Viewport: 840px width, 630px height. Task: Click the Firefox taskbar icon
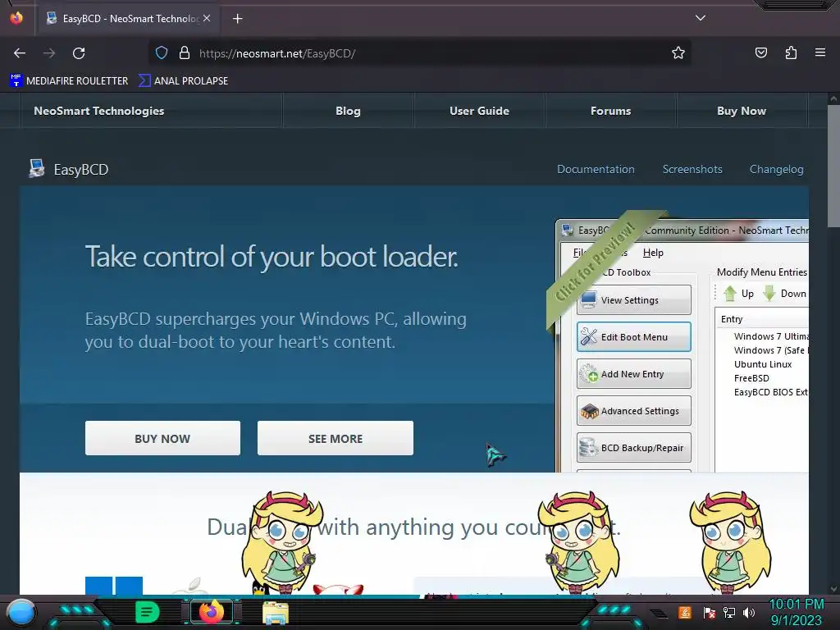(x=211, y=612)
